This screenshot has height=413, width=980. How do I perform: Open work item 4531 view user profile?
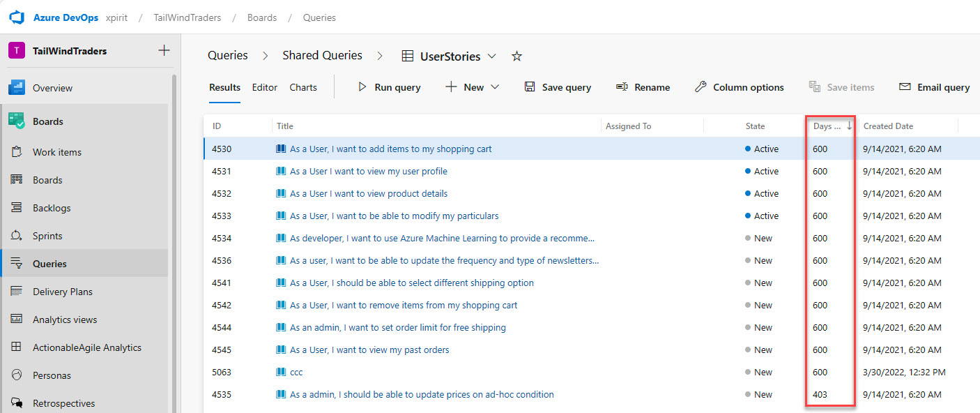(368, 171)
